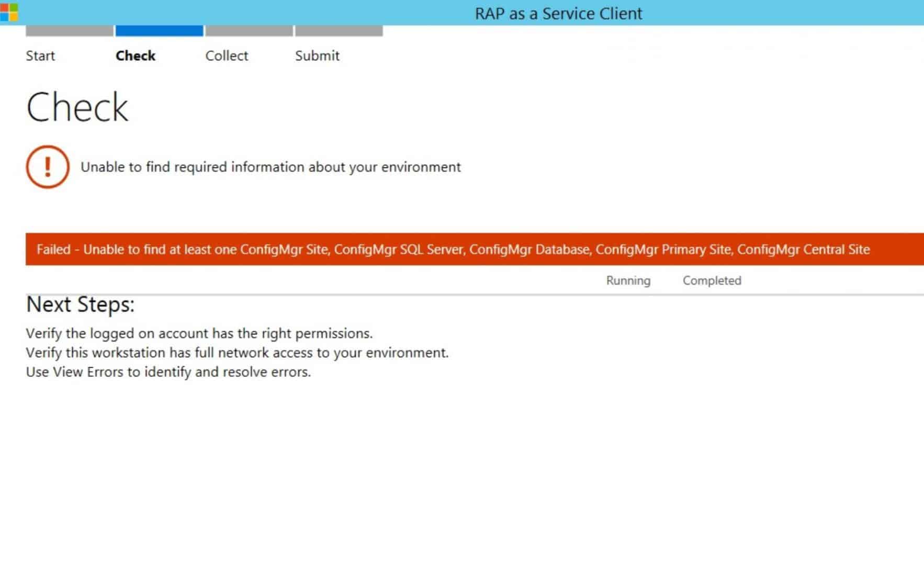Click the large Check page heading

77,107
